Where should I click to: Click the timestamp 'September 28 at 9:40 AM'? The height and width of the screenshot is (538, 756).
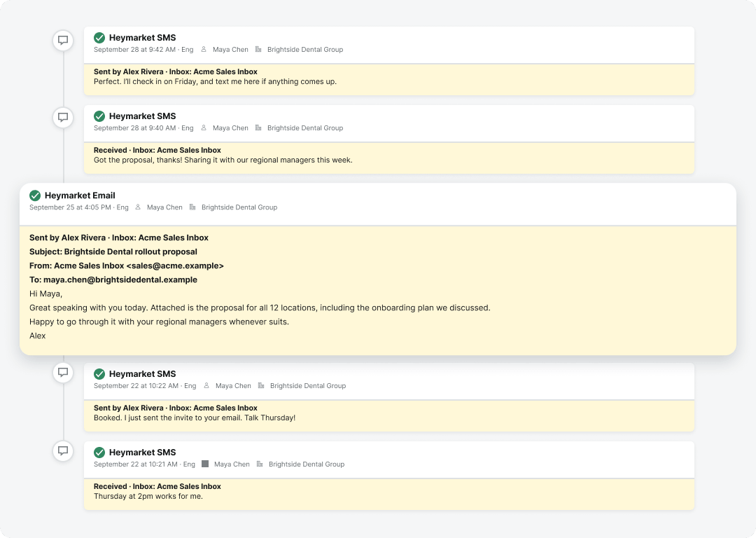click(x=134, y=128)
